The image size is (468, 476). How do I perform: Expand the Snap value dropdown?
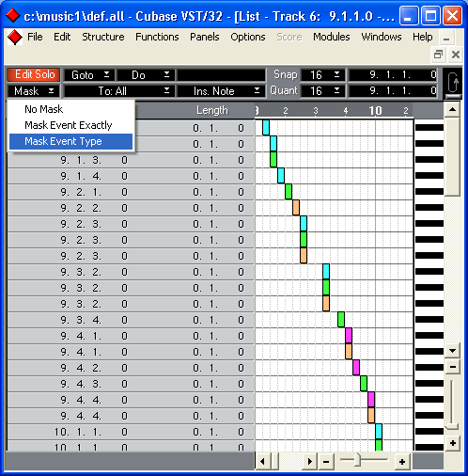coord(323,75)
